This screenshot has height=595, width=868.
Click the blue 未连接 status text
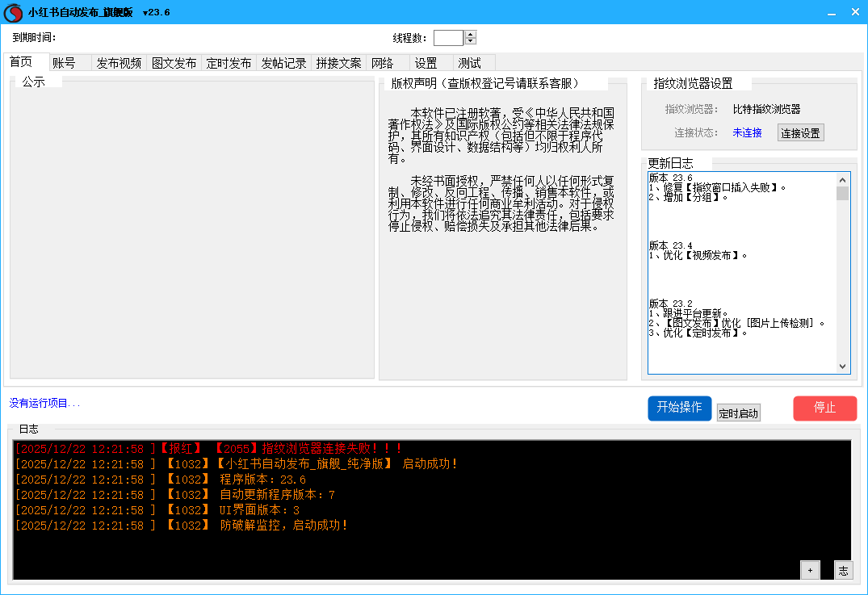click(x=747, y=133)
